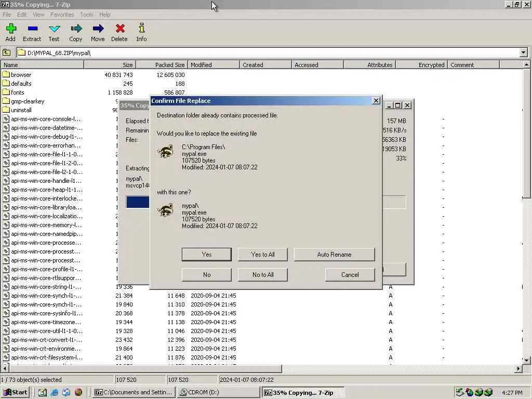Sort by the Created column header
This screenshot has width=532, height=399.
[265, 65]
